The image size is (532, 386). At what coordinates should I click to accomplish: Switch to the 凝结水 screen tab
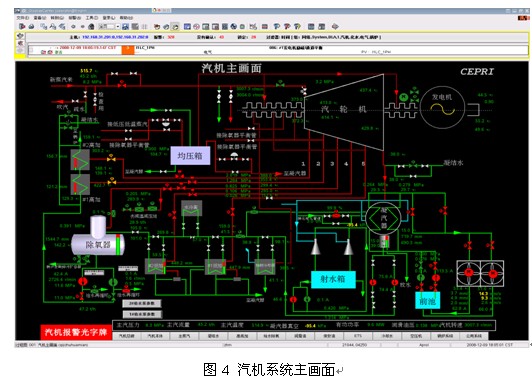(x=213, y=336)
